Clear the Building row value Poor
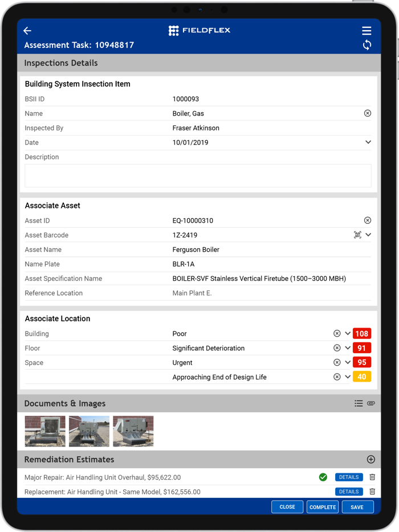Screen dimensions: 399x532 [x=337, y=334]
